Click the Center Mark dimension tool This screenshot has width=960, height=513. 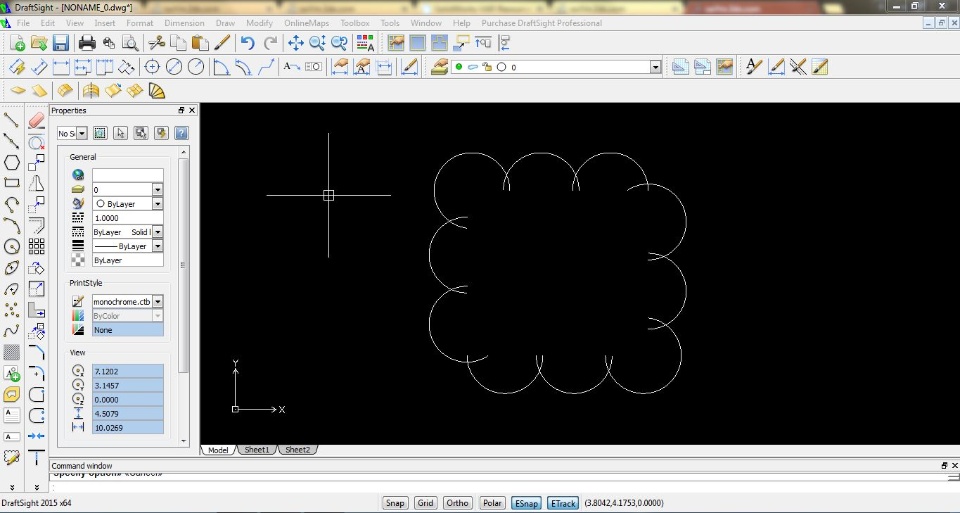[x=152, y=67]
